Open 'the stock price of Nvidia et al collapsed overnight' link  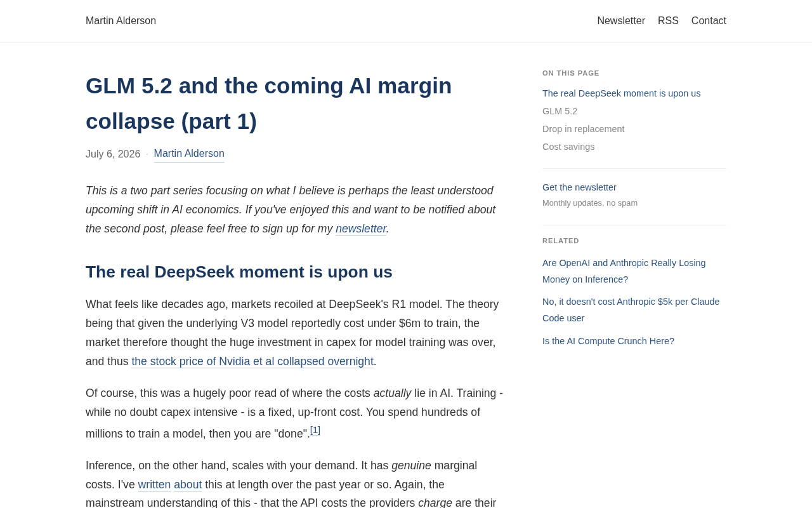252,361
